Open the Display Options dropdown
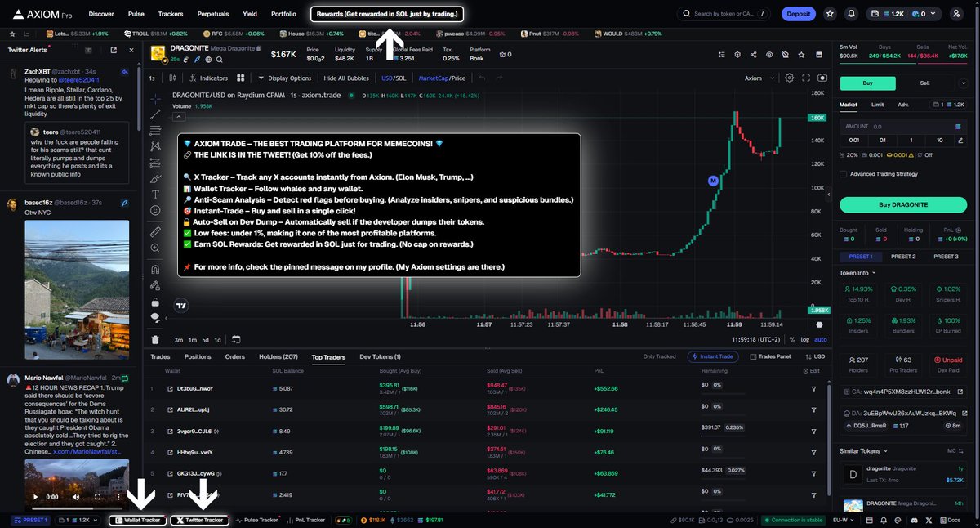Viewport: 980px width, 528px height. coord(284,78)
